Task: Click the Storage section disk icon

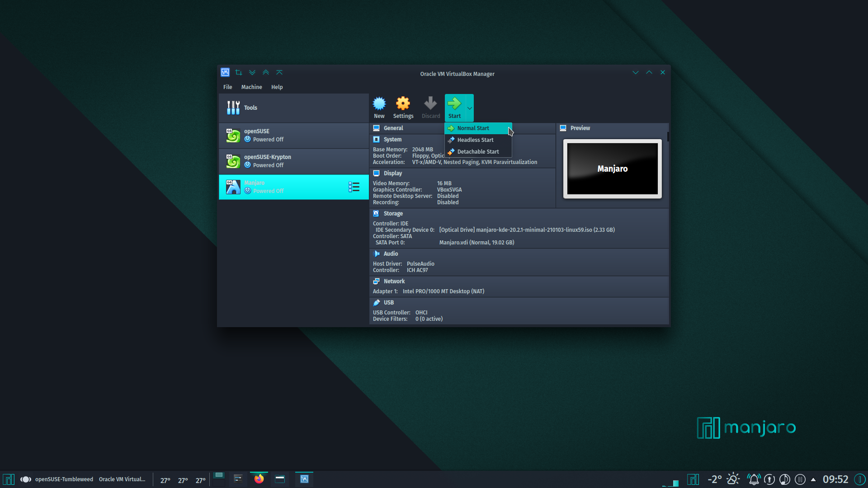Action: (x=376, y=214)
